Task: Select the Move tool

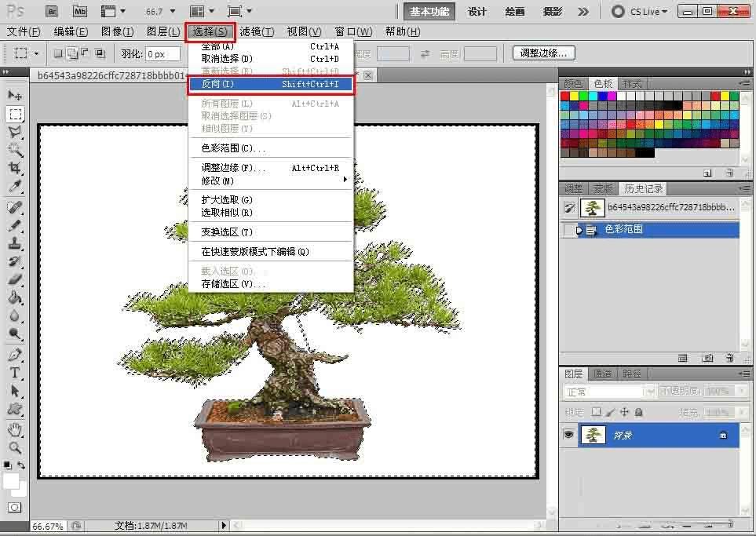Action: 15,95
